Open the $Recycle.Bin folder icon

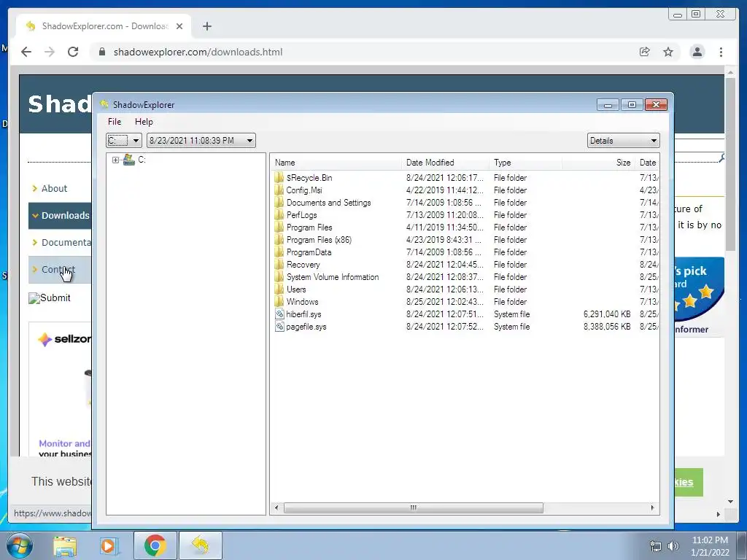[x=279, y=178]
